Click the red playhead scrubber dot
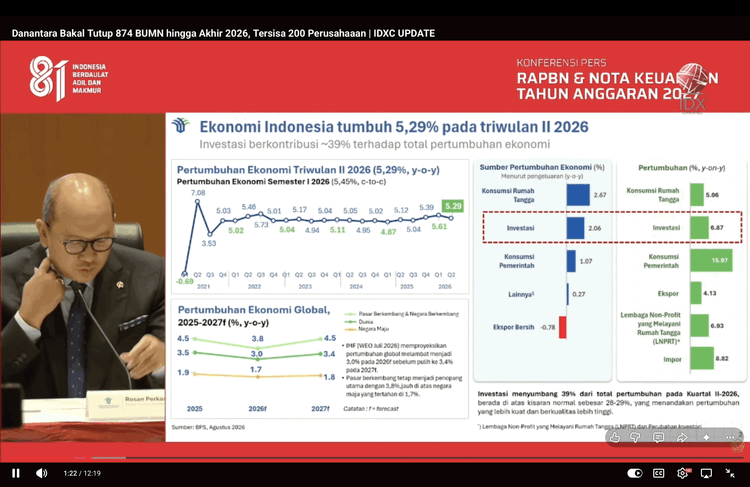The image size is (750, 487). pyautogui.click(x=88, y=458)
